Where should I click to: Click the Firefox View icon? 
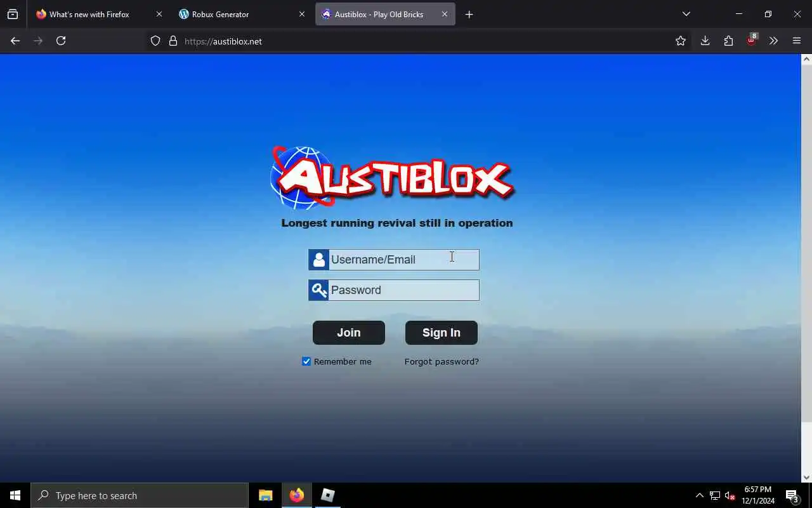(x=13, y=14)
